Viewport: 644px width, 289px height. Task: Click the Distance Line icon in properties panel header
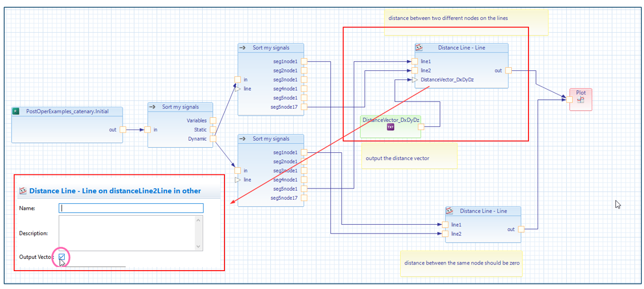click(x=22, y=191)
